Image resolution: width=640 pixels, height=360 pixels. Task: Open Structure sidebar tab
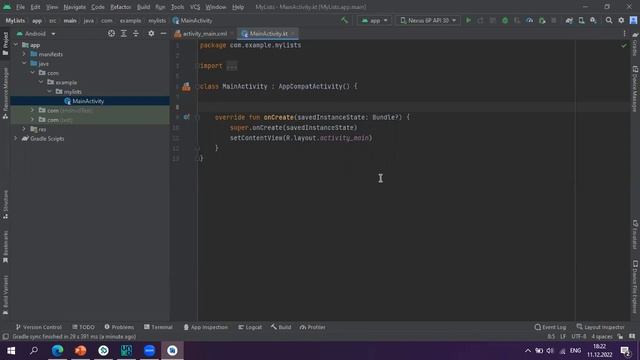click(x=5, y=204)
